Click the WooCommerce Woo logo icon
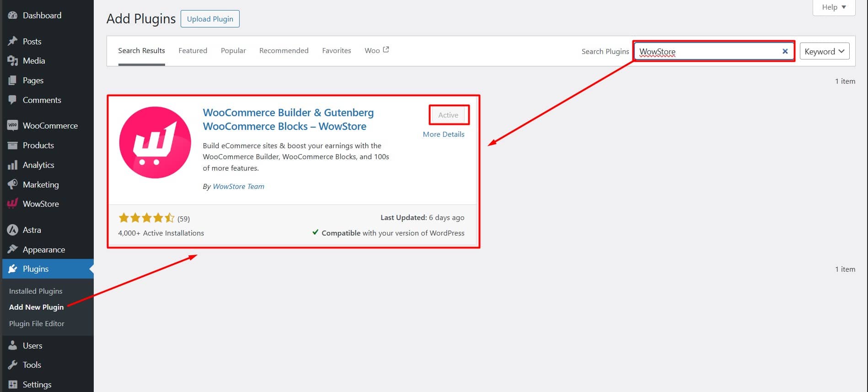This screenshot has height=392, width=868. [12, 125]
